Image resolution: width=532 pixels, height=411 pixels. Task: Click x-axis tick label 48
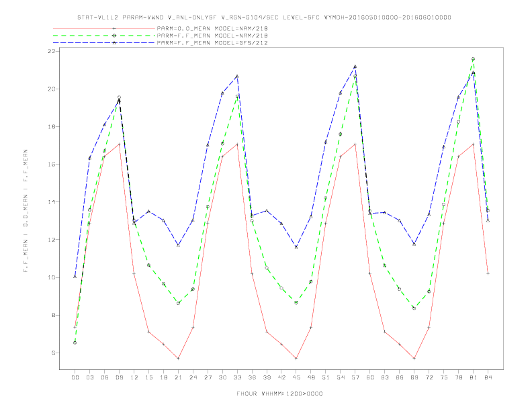tap(311, 377)
